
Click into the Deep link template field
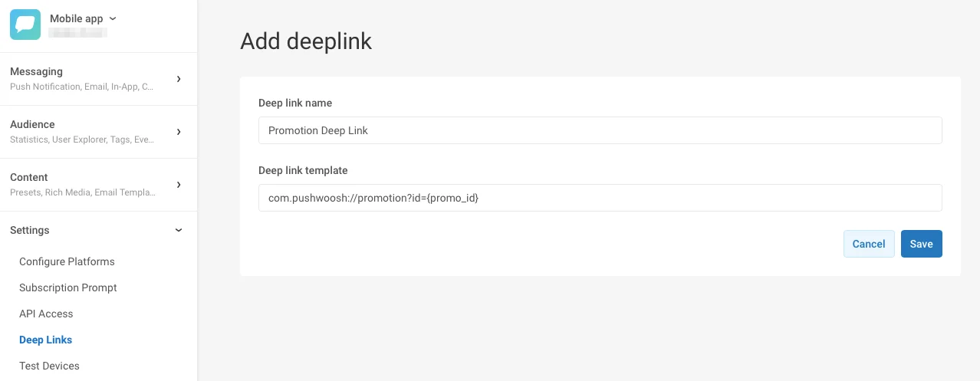(600, 198)
